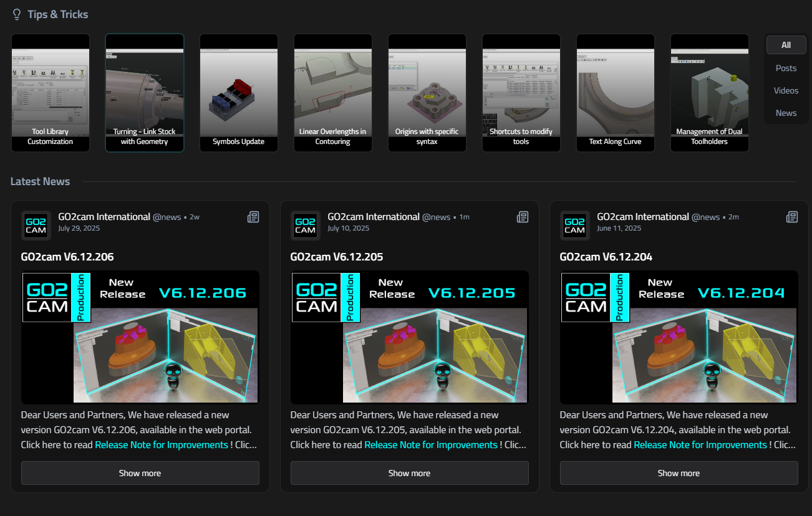This screenshot has height=516, width=812.
Task: Switch to the Videos filter
Action: (786, 90)
